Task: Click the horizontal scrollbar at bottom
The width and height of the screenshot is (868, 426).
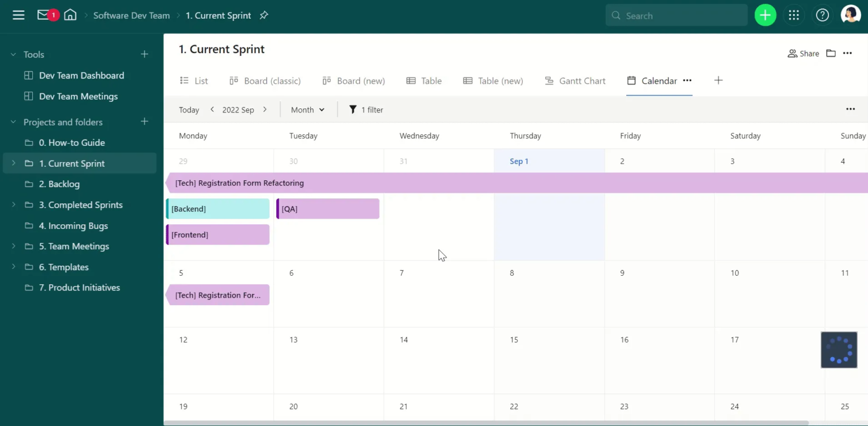Action: coord(486,423)
